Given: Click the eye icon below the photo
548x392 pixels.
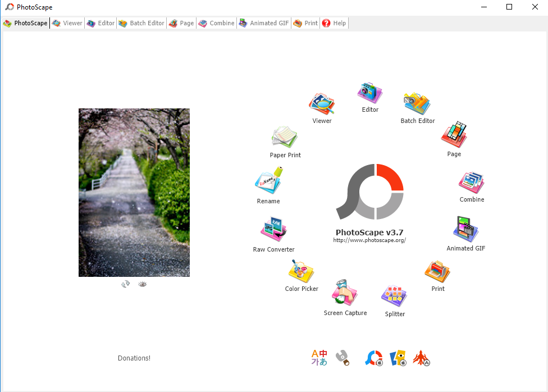Looking at the screenshot, I should tap(142, 284).
